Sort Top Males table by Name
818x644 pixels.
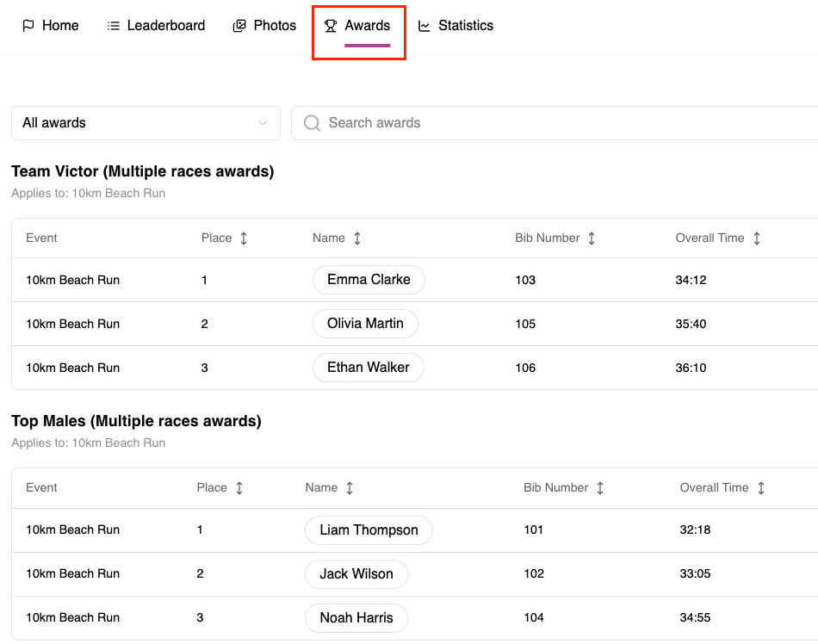pyautogui.click(x=350, y=488)
